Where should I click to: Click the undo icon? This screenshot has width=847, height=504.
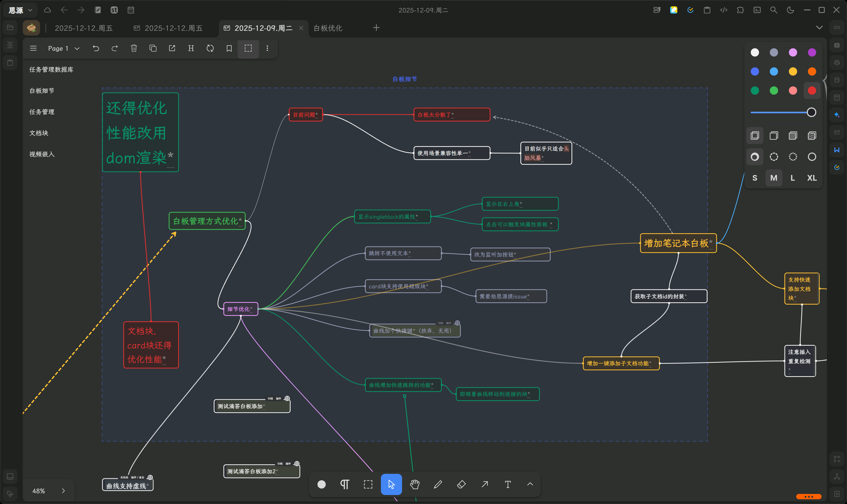click(x=96, y=48)
